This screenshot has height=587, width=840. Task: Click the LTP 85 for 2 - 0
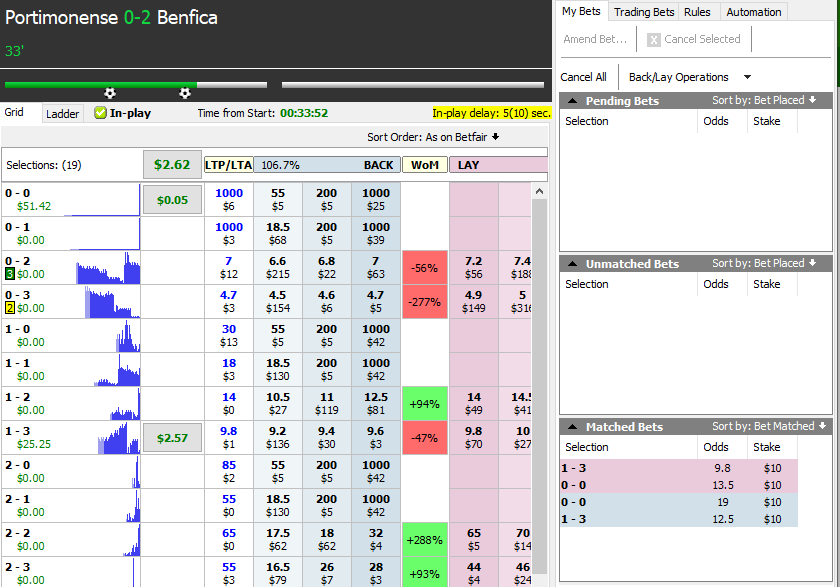pos(229,465)
